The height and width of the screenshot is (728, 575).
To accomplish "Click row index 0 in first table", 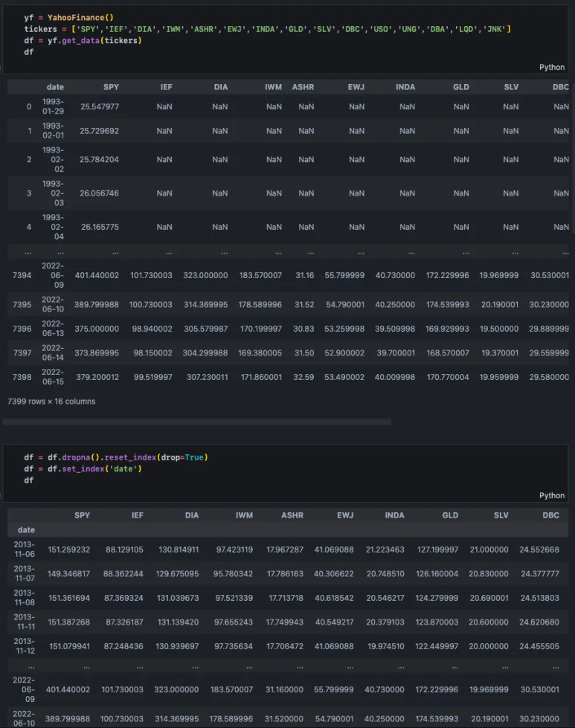I will point(29,107).
